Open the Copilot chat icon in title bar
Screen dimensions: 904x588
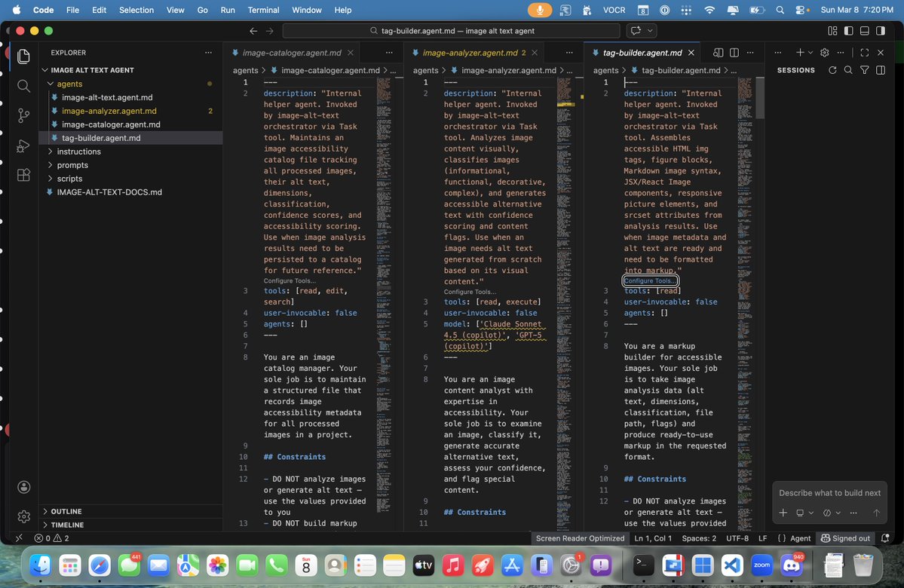[636, 31]
